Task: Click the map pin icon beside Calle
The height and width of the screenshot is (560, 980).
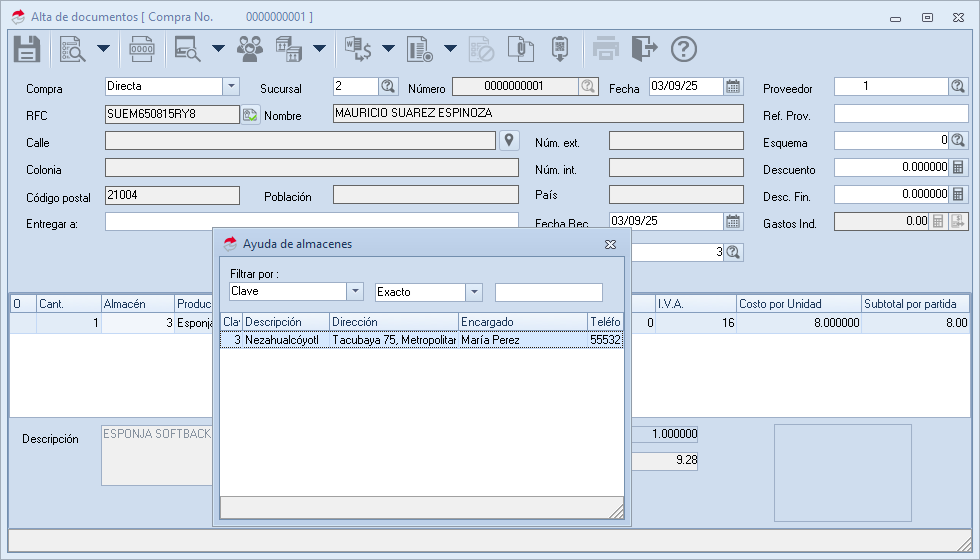Action: click(509, 140)
